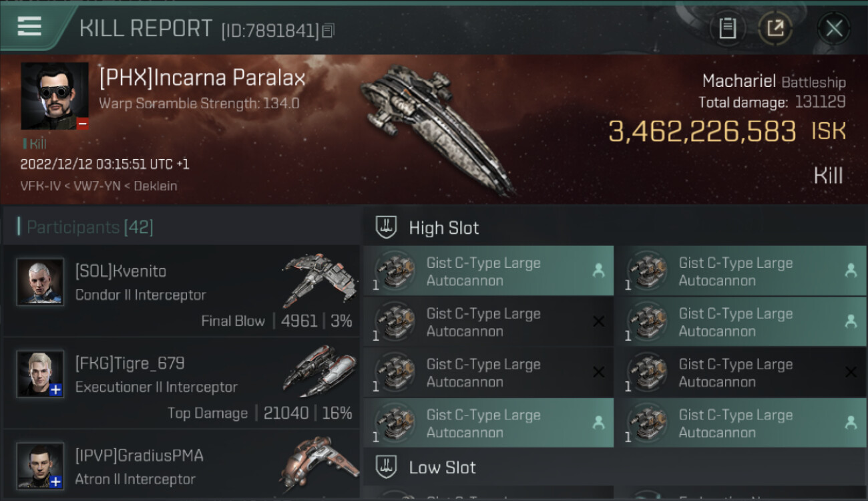Image resolution: width=868 pixels, height=501 pixels.
Task: Click Tigre_679's pilot portrait
Action: pos(40,374)
